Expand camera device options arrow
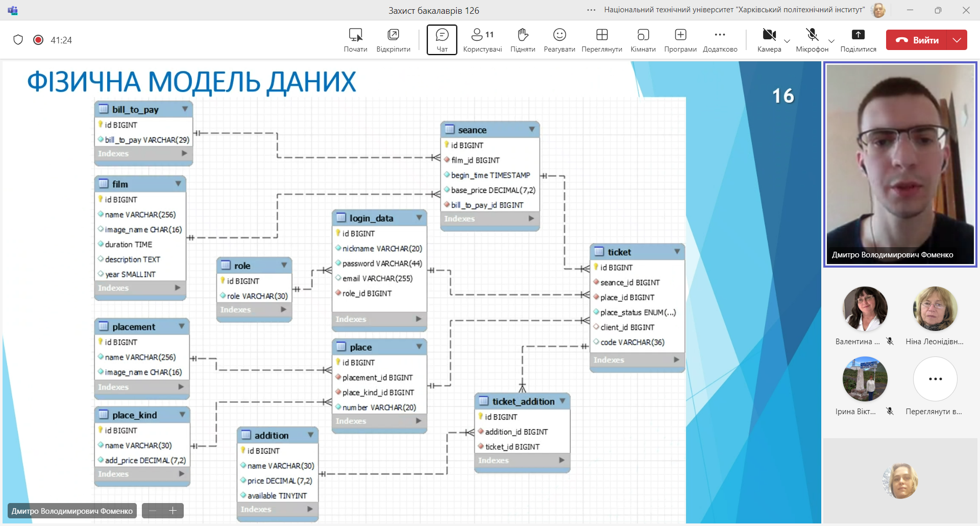980x526 pixels. pos(787,41)
